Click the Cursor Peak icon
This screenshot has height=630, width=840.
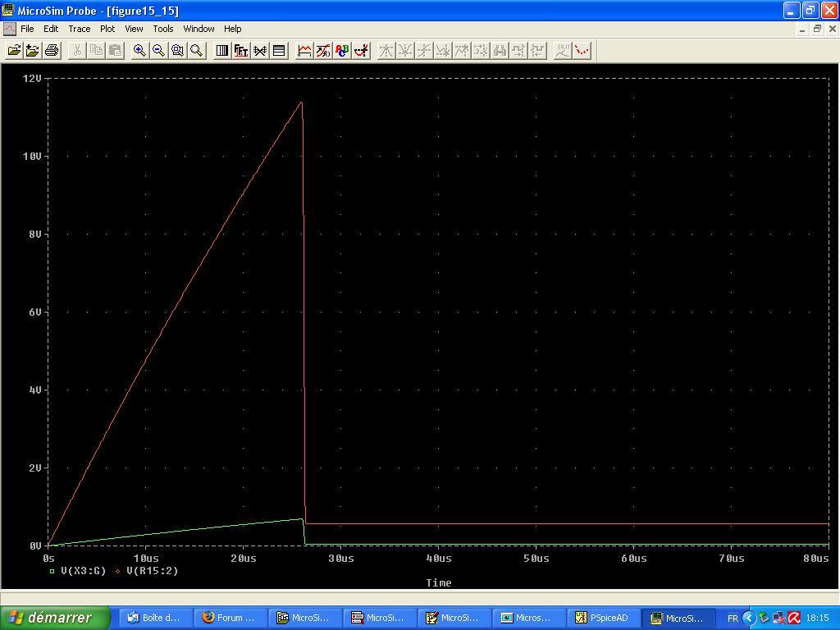coord(386,50)
